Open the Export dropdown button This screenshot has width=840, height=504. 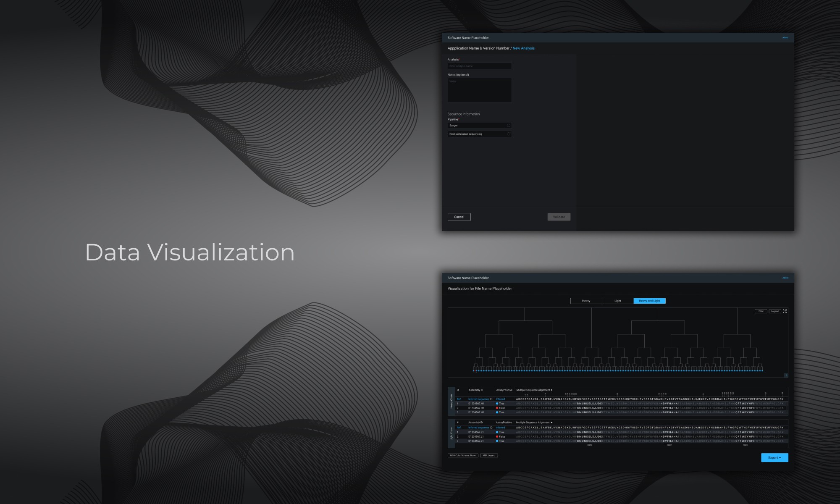[774, 457]
